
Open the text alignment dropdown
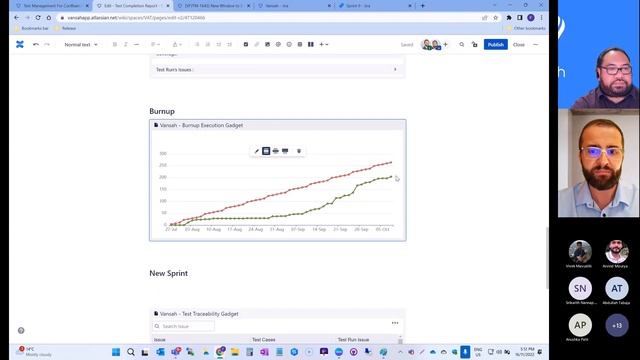tap(155, 44)
